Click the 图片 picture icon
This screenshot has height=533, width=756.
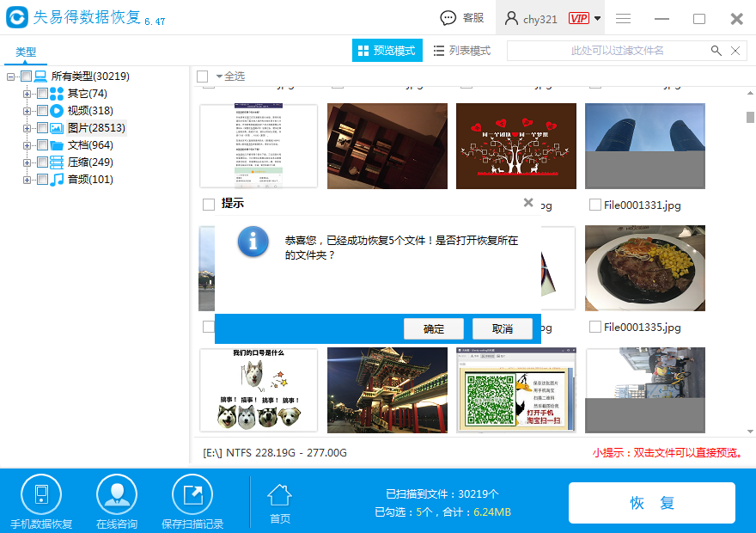pos(57,128)
